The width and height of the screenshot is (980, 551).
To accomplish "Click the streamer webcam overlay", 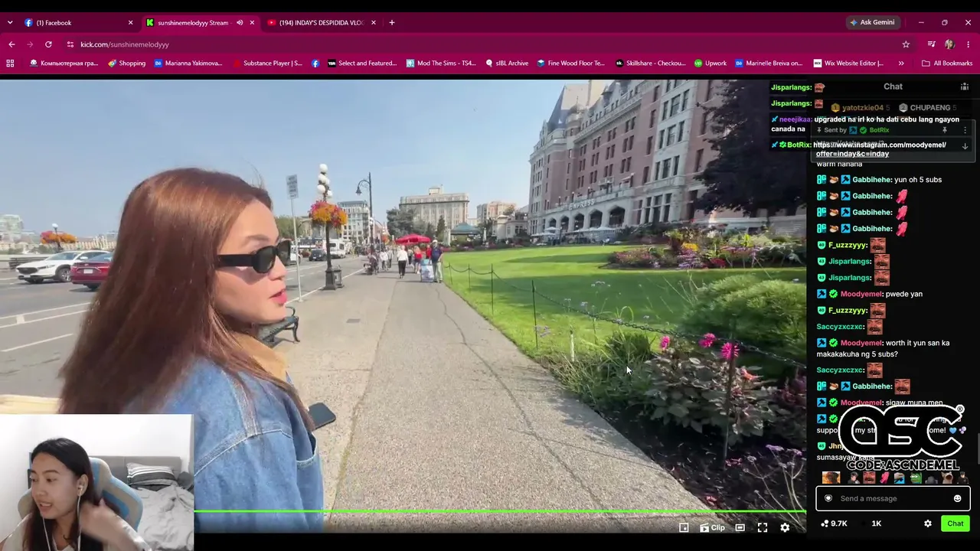I will [96, 483].
